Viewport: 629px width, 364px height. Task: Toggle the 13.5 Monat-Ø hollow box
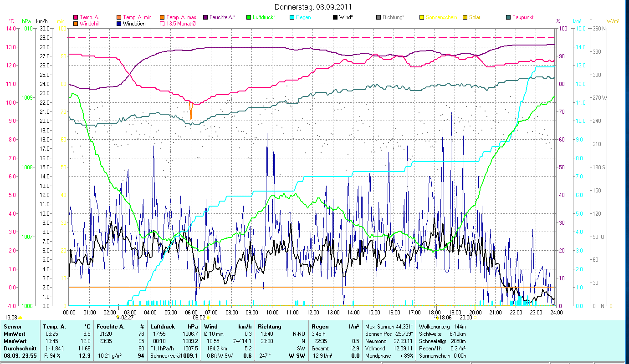click(x=162, y=24)
